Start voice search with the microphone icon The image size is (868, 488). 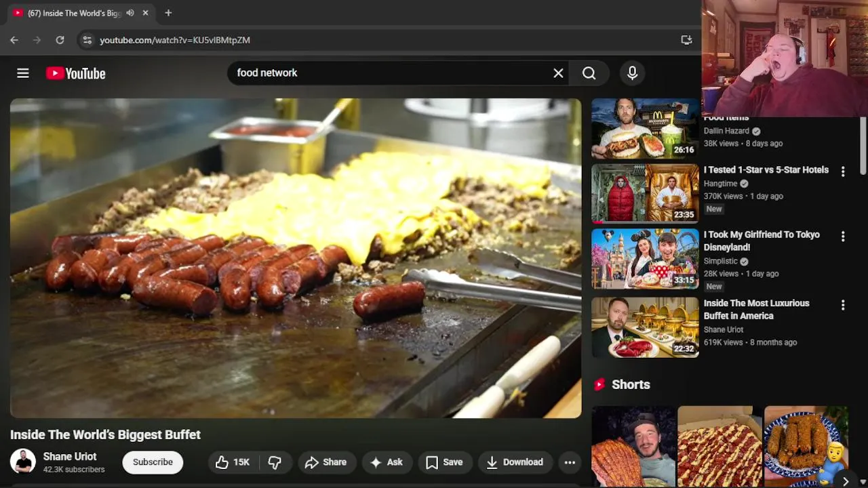click(x=632, y=73)
